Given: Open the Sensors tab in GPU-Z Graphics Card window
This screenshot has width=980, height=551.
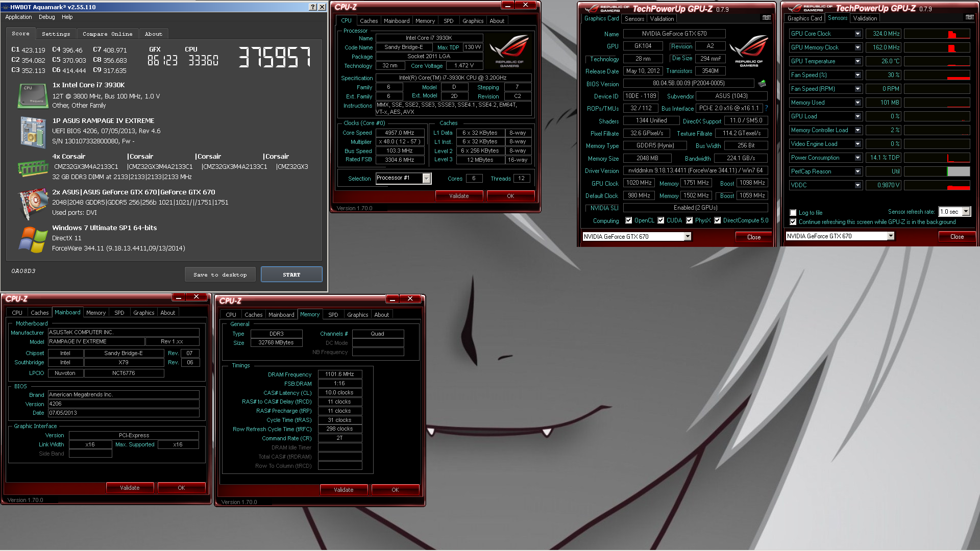Looking at the screenshot, I should coord(634,18).
